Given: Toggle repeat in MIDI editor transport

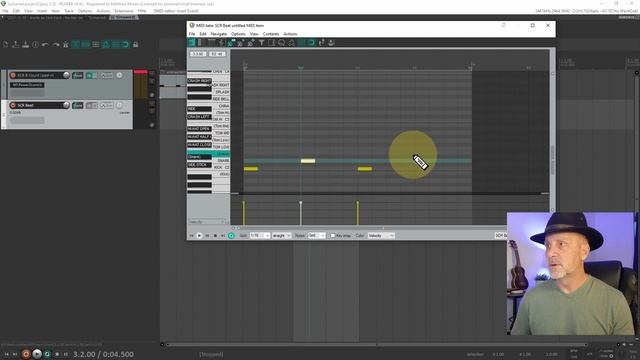Looking at the screenshot, I should [x=231, y=236].
